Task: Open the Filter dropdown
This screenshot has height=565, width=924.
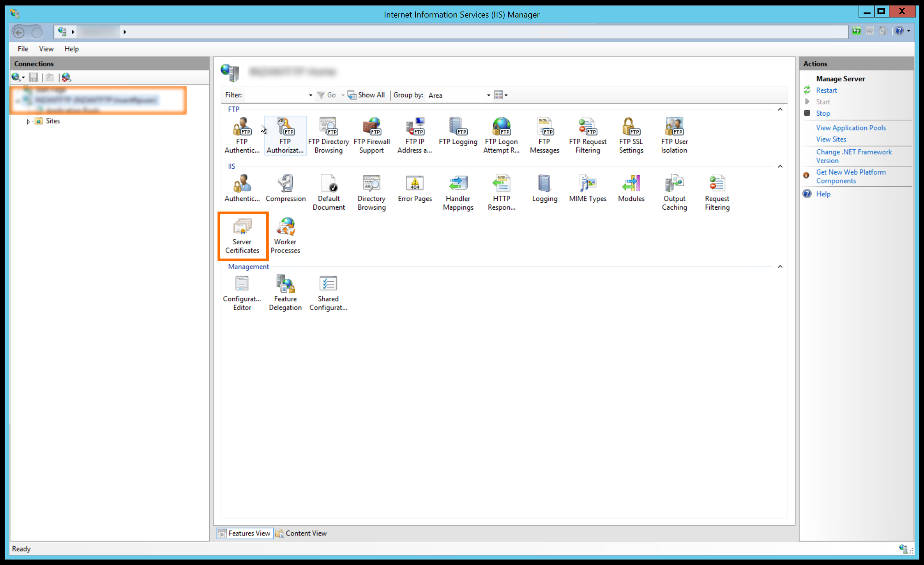Action: [x=311, y=95]
